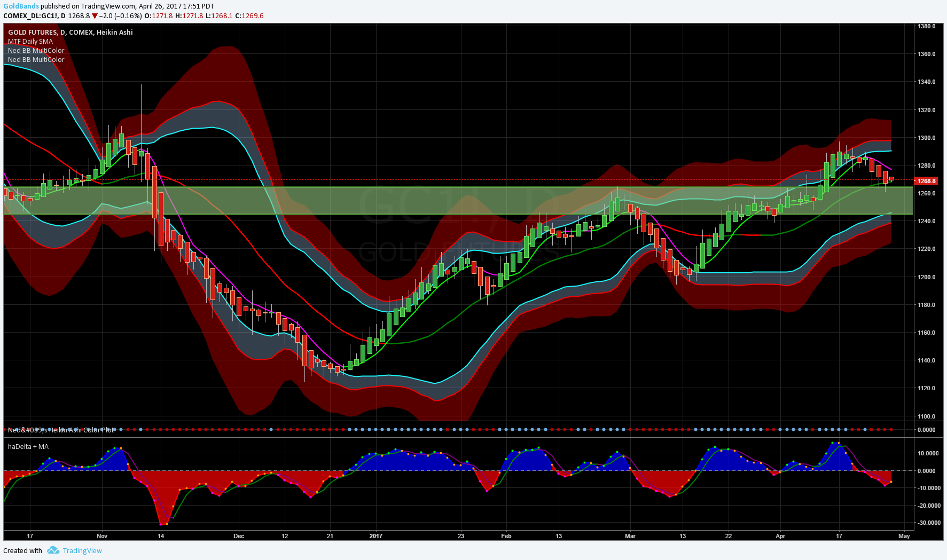Image resolution: width=947 pixels, height=560 pixels.
Task: Click the 0.0000 color plot axis value
Action: (927, 430)
